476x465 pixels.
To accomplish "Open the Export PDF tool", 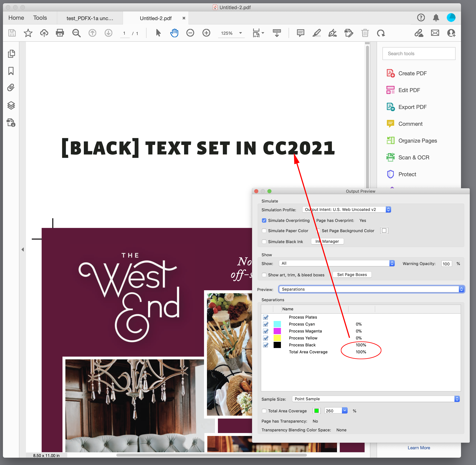I will point(412,107).
